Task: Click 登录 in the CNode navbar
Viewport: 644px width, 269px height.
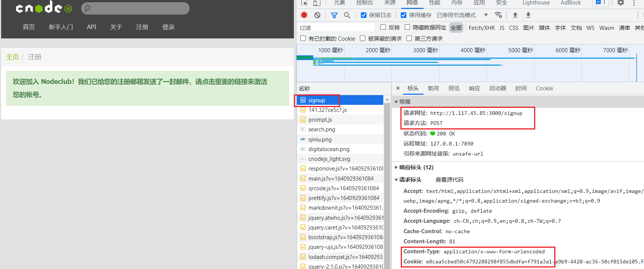Action: pos(168,27)
